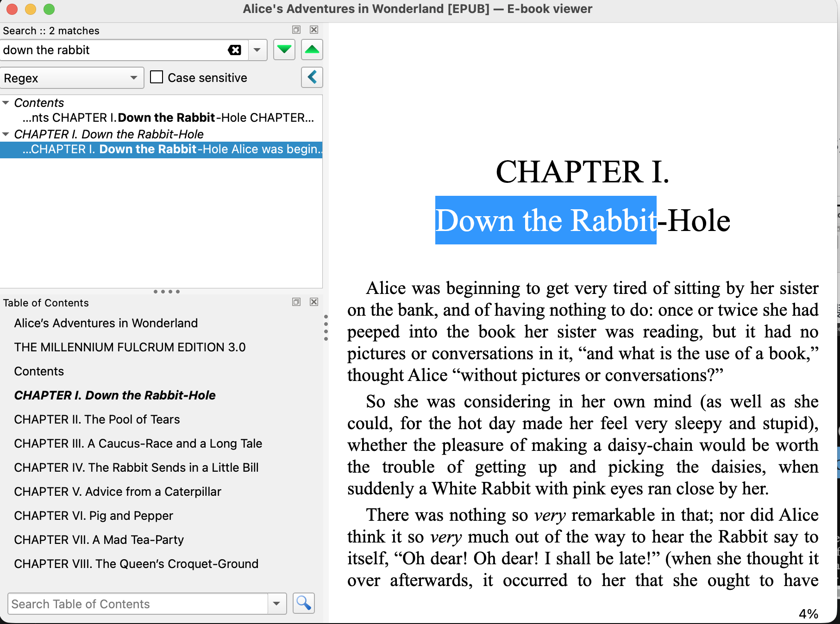840x624 pixels.
Task: Collapse the Contents results group
Action: coord(6,103)
